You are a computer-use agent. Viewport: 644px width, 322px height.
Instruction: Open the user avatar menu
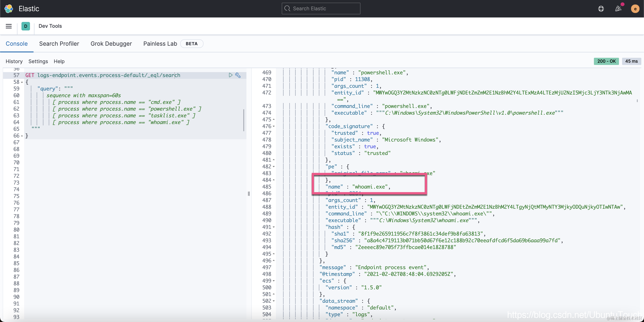click(635, 9)
